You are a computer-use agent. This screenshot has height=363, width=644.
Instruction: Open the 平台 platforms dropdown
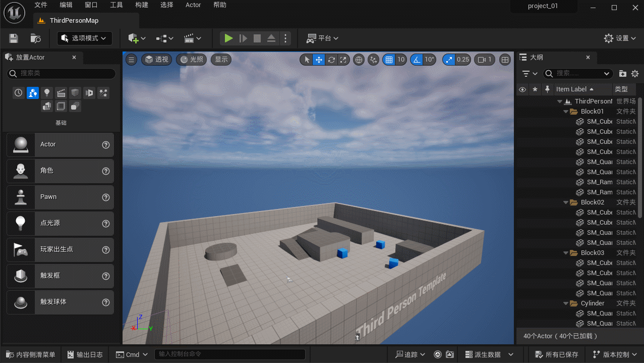coord(322,38)
